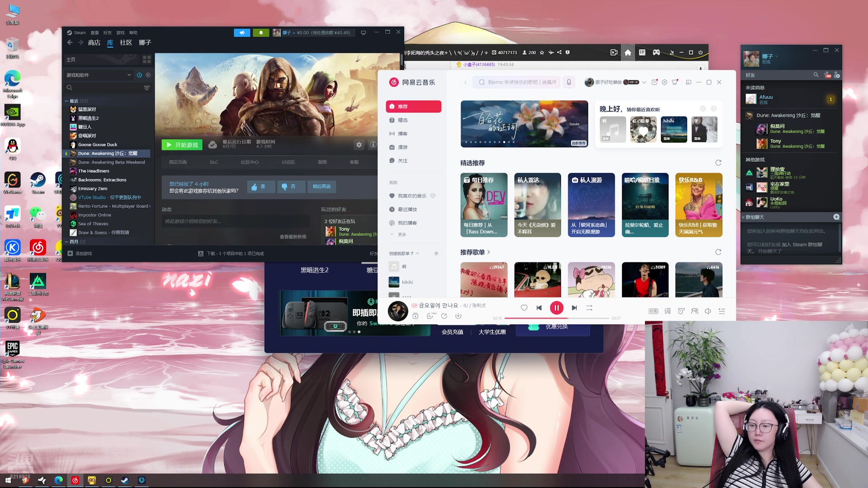Recommend game with 是 thumbs-up button
This screenshot has height=488, width=868.
[x=261, y=187]
